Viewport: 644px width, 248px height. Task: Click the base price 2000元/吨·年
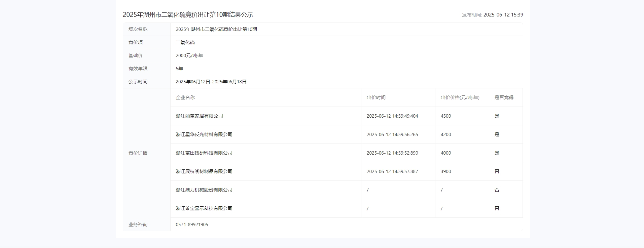point(189,55)
